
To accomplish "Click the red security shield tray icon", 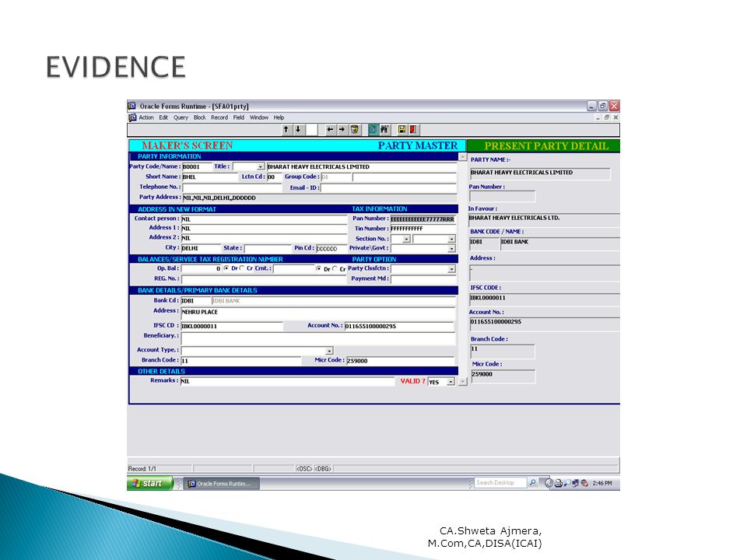I will (584, 483).
